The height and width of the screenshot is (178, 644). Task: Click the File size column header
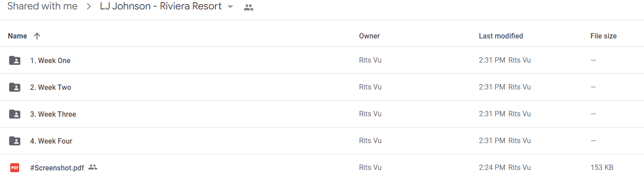pyautogui.click(x=603, y=36)
